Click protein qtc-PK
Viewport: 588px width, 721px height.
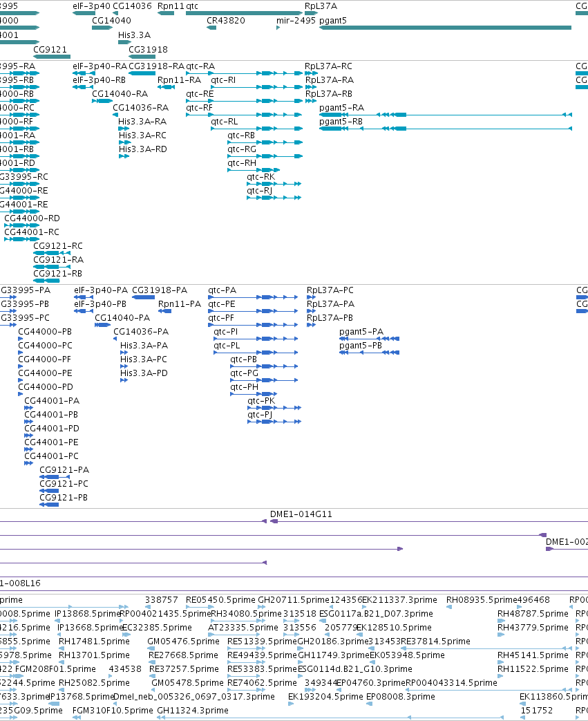click(261, 400)
